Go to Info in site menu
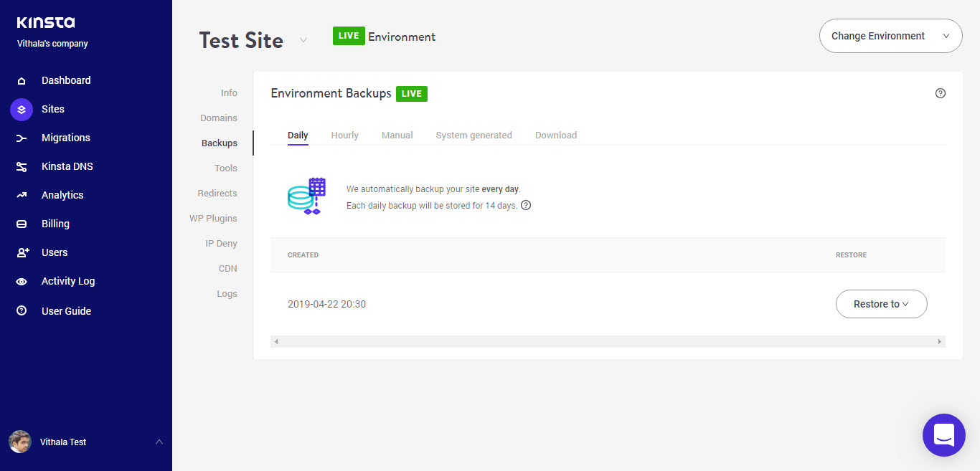The width and height of the screenshot is (980, 471). click(229, 93)
